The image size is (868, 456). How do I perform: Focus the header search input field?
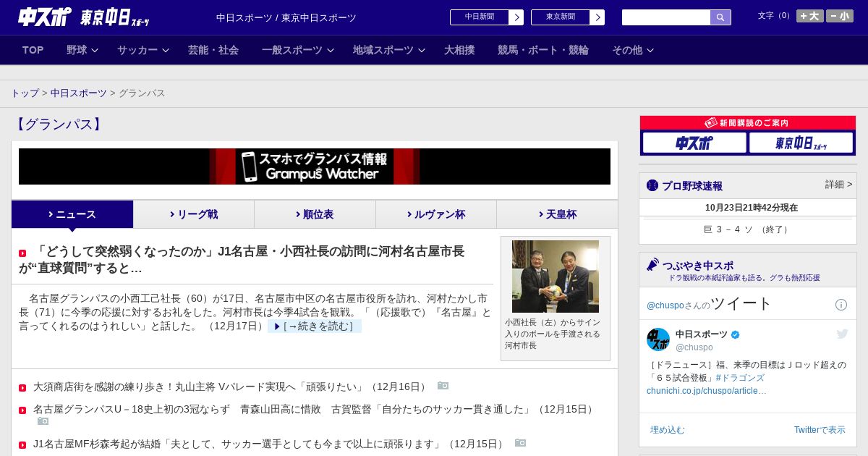click(x=666, y=17)
